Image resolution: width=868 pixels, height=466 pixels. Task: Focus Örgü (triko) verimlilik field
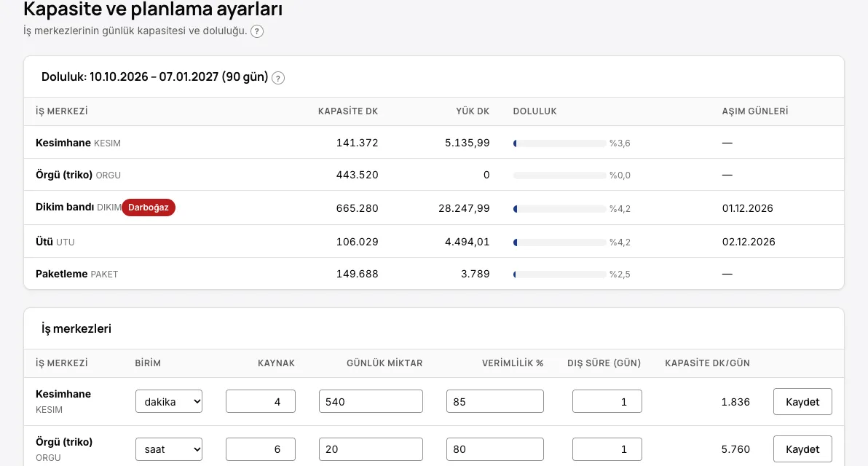tap(495, 449)
